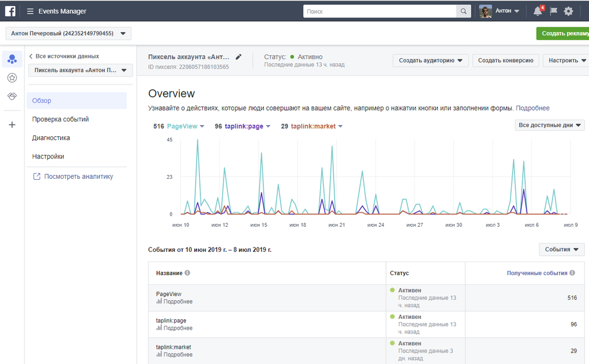Image resolution: width=589 pixels, height=364 pixels.
Task: Select the data sources icon in left rail
Action: (12, 59)
